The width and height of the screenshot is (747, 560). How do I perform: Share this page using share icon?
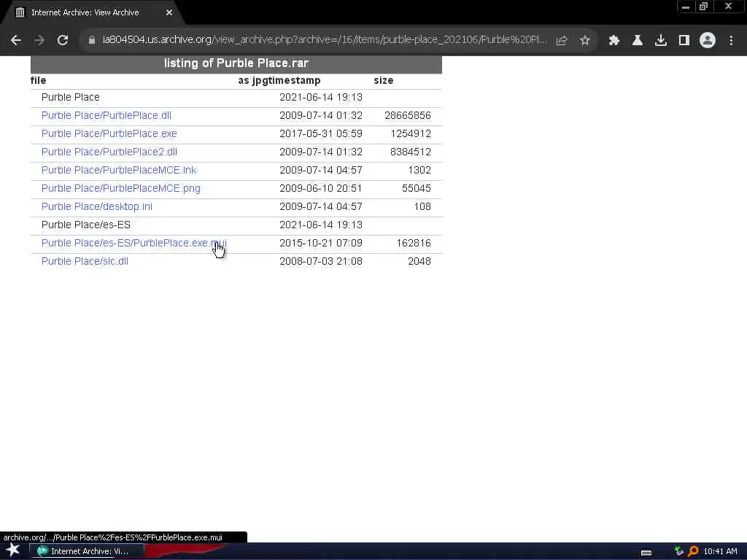[x=561, y=41]
